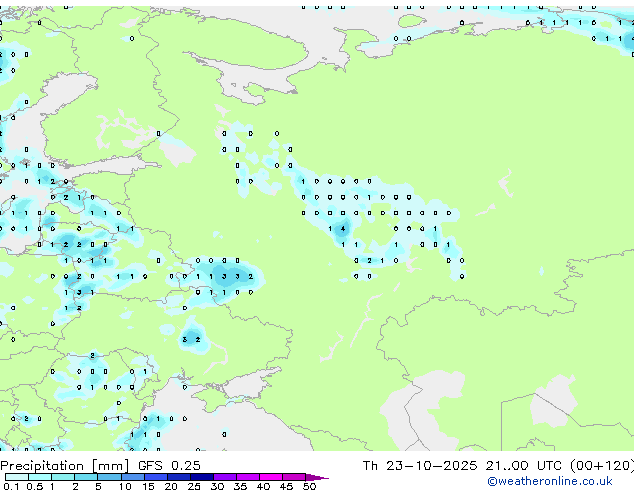Choose the legend swatch between 5 and 10
634x490 pixels.
pos(109,477)
